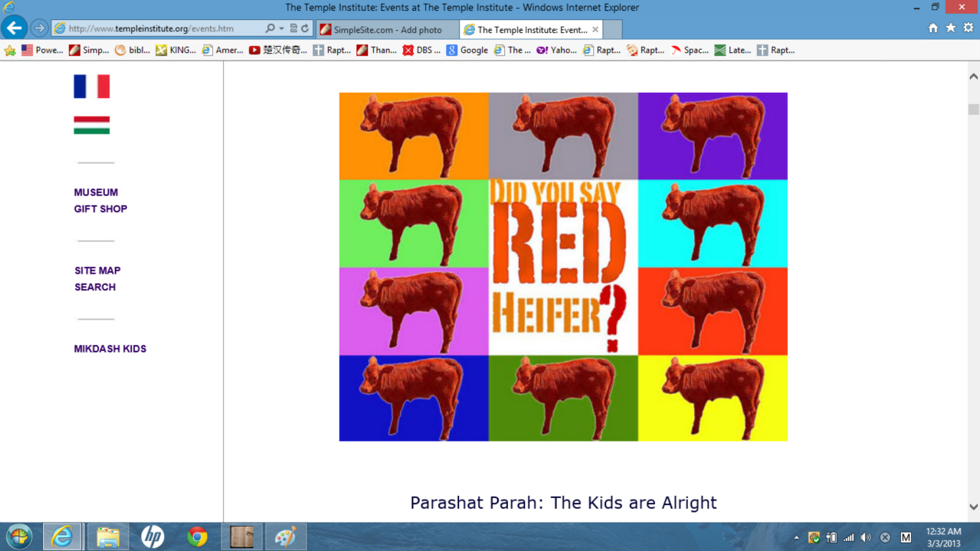
Task: Open the Google favorites bar link
Action: (467, 51)
